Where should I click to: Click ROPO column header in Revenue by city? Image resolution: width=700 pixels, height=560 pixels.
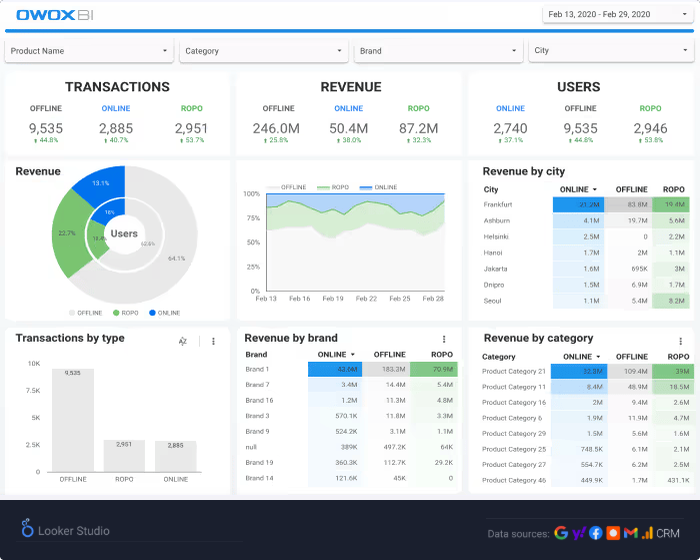pyautogui.click(x=673, y=189)
